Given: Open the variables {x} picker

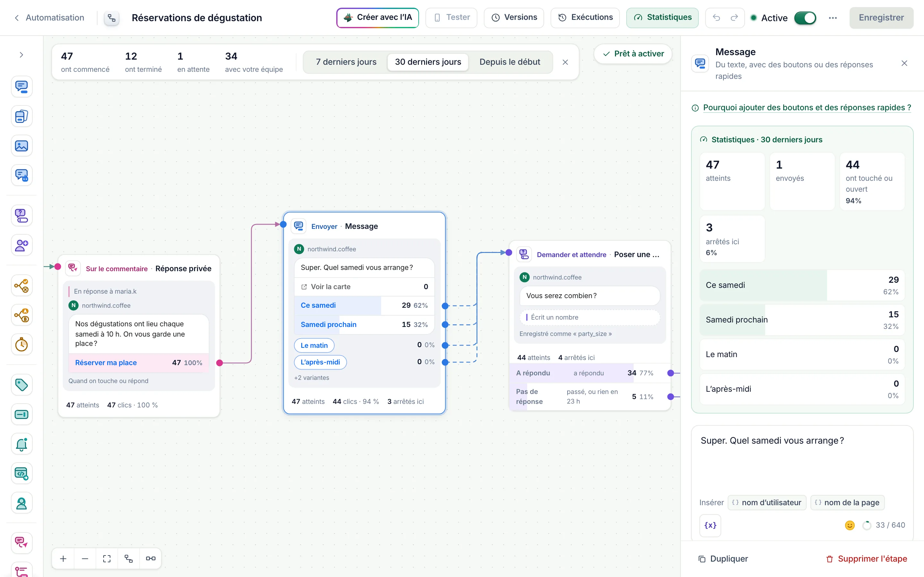Looking at the screenshot, I should tap(710, 525).
